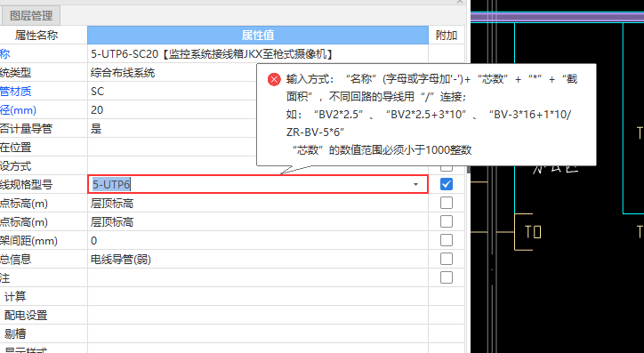Select the 电线导管(弱) value cell
Screen dimensions: 644x353
click(258, 259)
